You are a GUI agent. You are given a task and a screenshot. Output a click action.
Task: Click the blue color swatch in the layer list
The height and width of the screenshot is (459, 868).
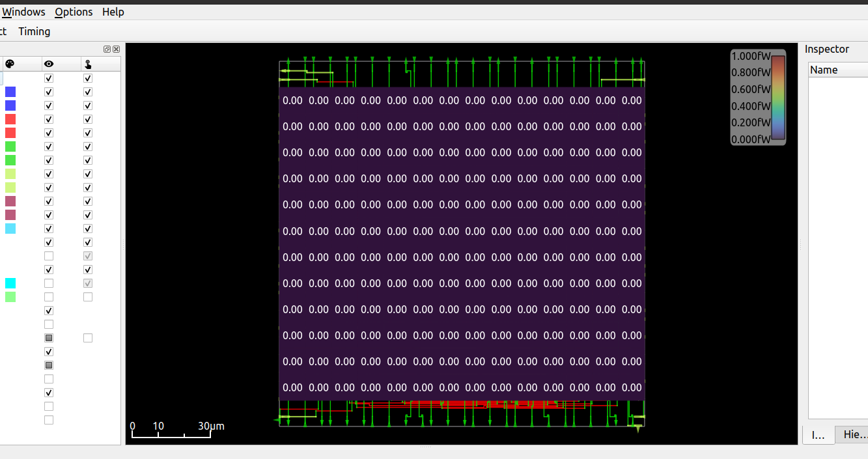[10, 92]
